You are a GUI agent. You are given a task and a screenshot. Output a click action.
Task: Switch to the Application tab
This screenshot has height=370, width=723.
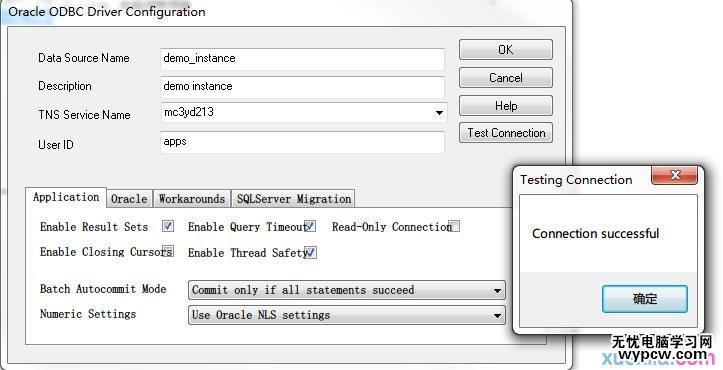pyautogui.click(x=66, y=197)
